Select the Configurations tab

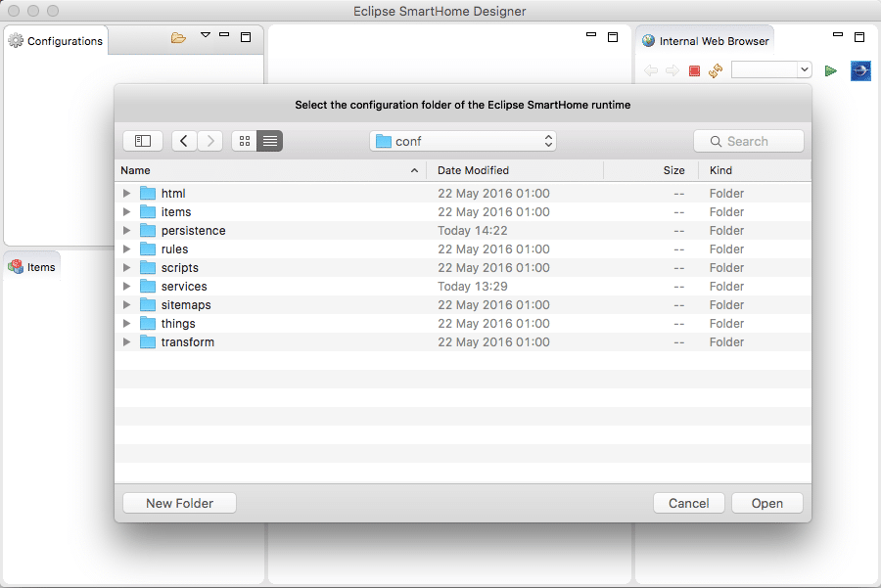tap(56, 41)
